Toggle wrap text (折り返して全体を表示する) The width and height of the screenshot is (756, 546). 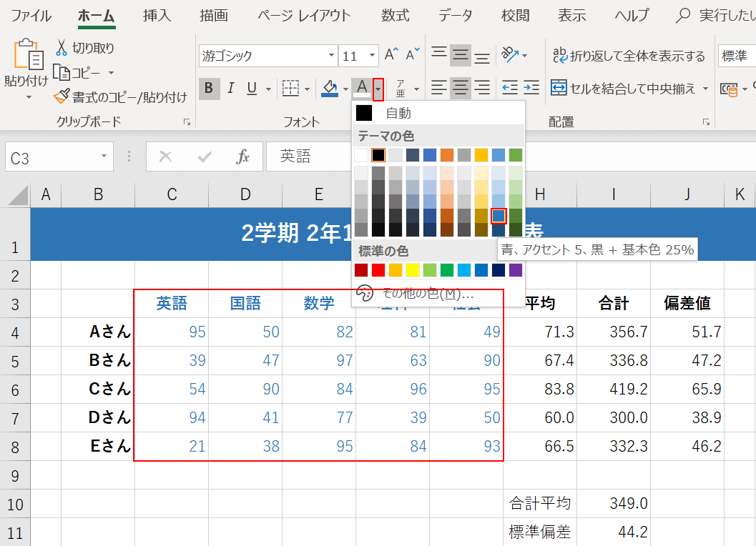coord(628,56)
